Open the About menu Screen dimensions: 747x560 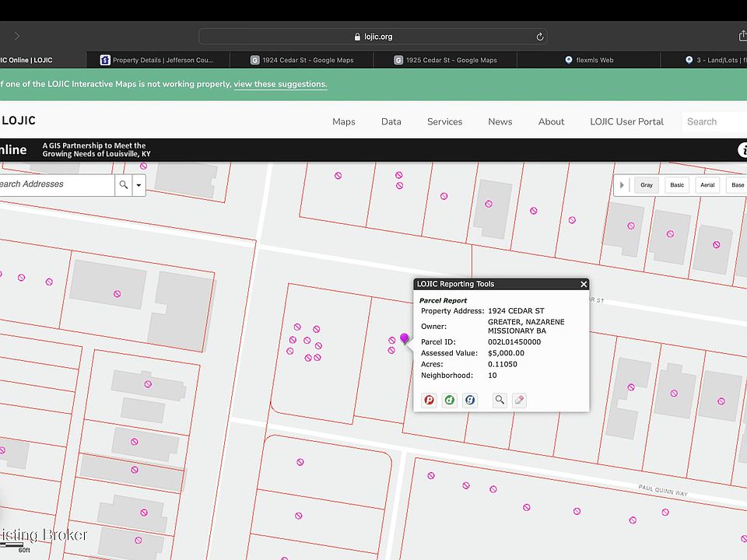coord(551,121)
